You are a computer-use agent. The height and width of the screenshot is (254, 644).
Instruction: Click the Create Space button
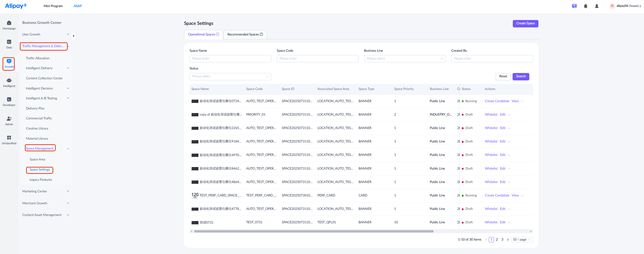point(526,23)
